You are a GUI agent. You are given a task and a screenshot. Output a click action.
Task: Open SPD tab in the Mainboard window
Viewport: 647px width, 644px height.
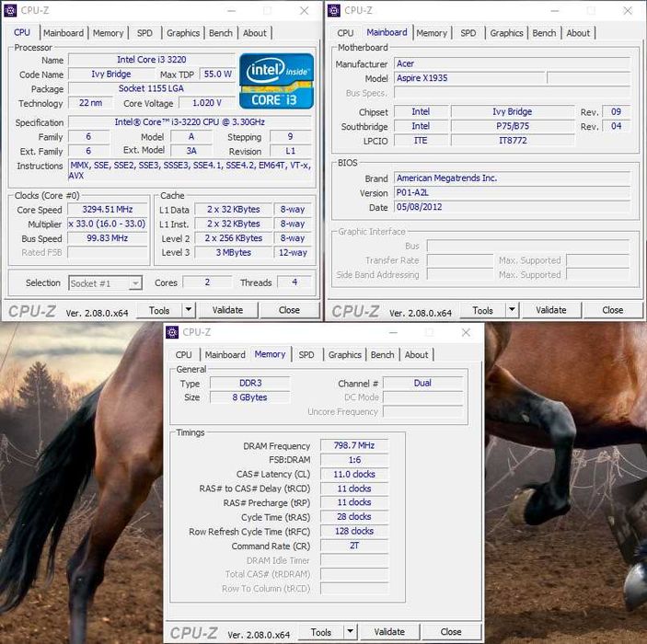tap(468, 33)
